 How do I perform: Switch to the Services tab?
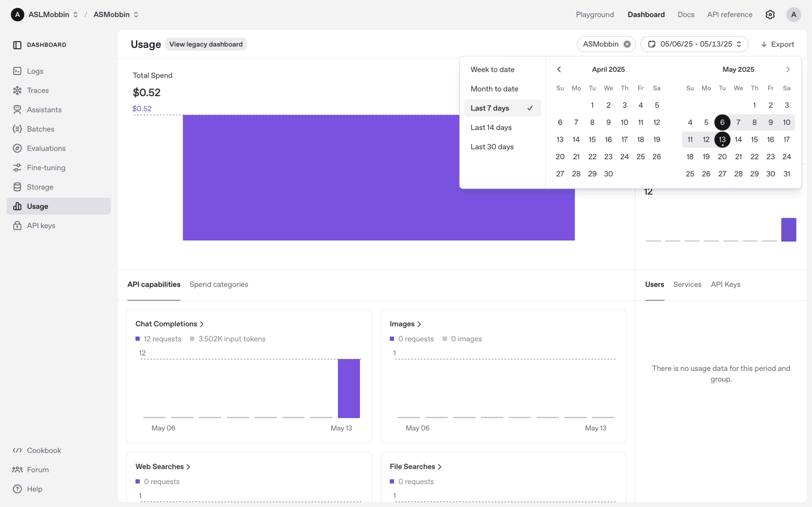(687, 284)
